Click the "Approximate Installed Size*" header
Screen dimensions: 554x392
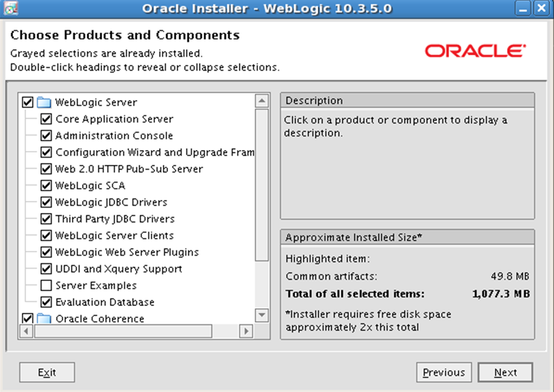click(x=407, y=237)
